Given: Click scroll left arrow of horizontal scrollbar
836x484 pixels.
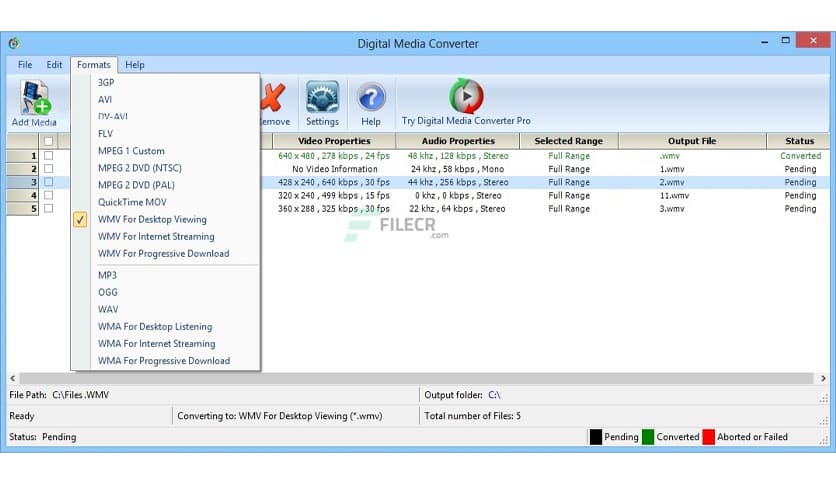Looking at the screenshot, I should pos(13,378).
